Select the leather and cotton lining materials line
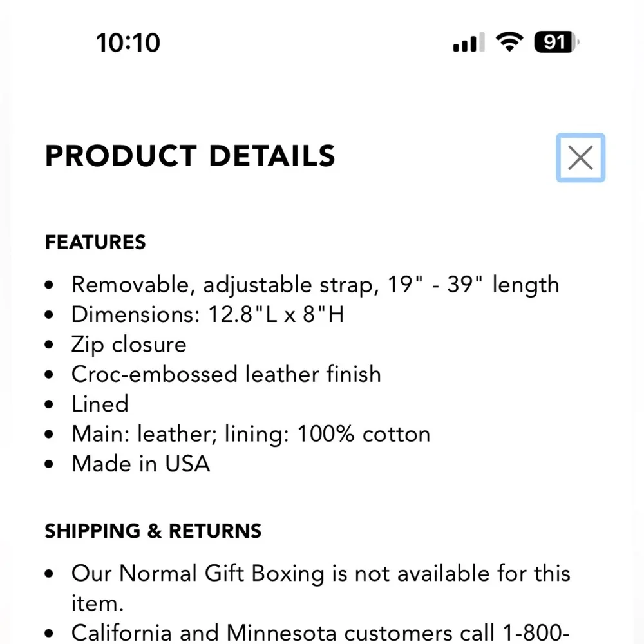 [x=251, y=434]
